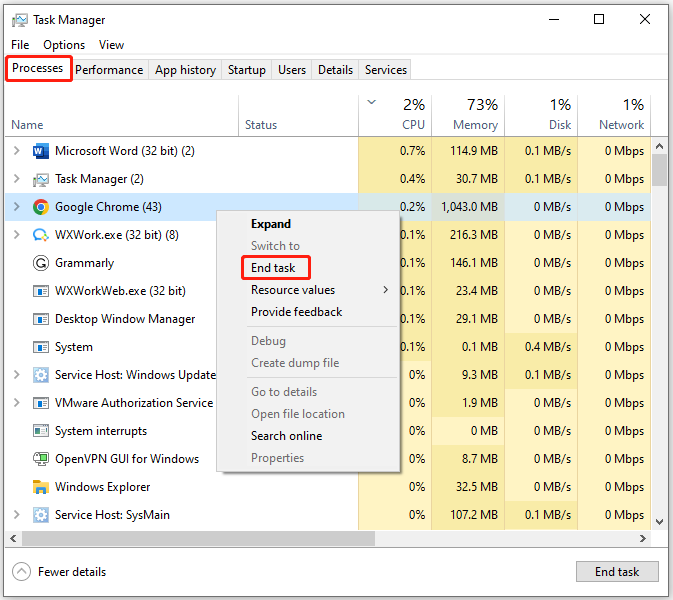The width and height of the screenshot is (673, 600).
Task: Expand the Google Chrome process group
Action: [x=17, y=207]
